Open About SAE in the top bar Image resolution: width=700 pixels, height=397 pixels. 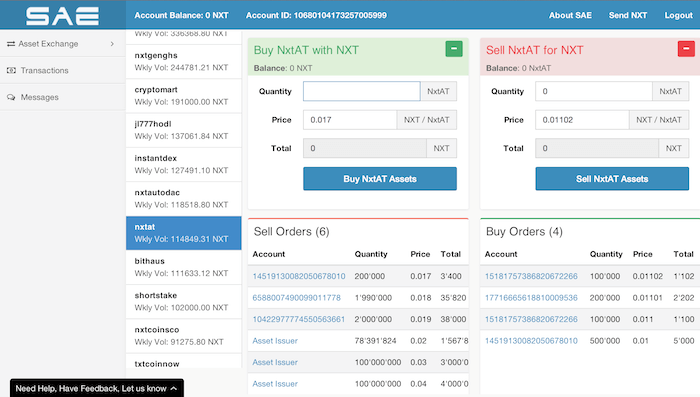(570, 15)
